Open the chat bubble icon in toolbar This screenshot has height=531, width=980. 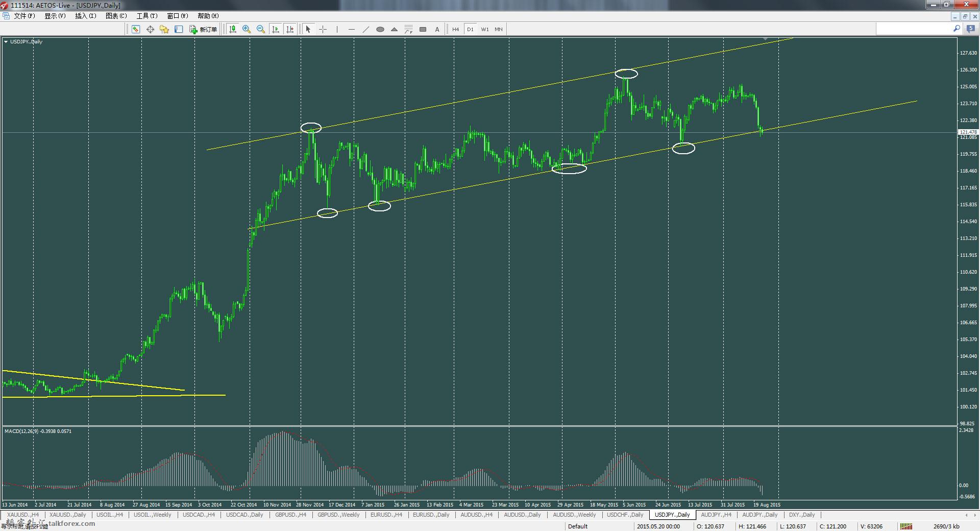970,29
